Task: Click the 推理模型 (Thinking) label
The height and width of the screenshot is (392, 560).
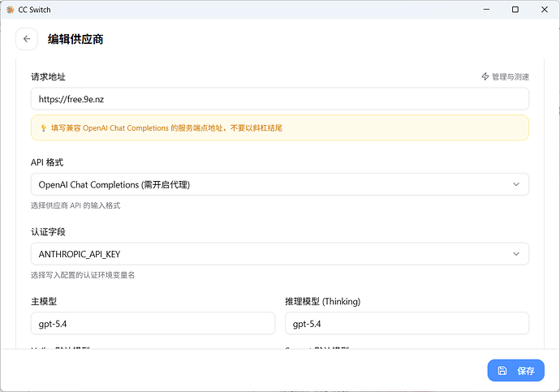Action: pos(322,301)
